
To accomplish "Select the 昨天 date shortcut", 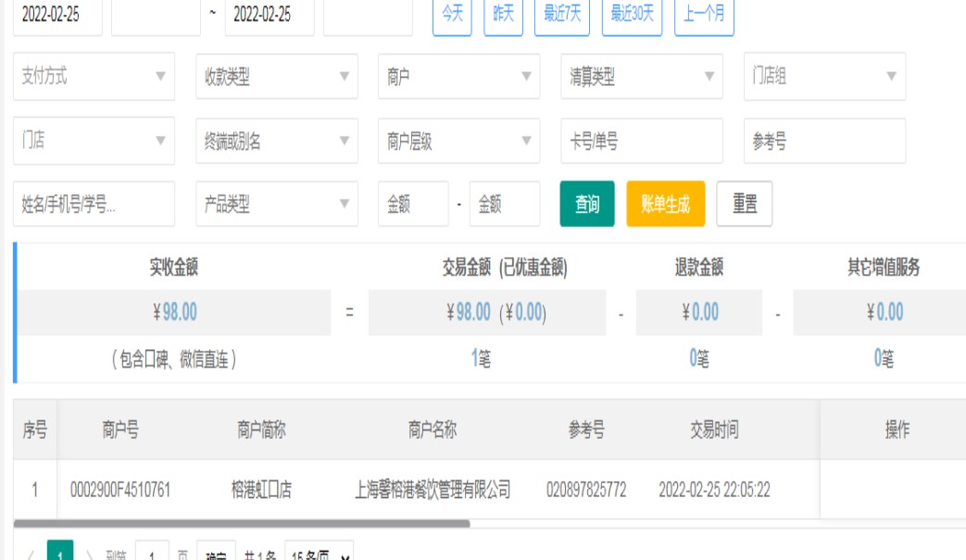I will 503,15.
